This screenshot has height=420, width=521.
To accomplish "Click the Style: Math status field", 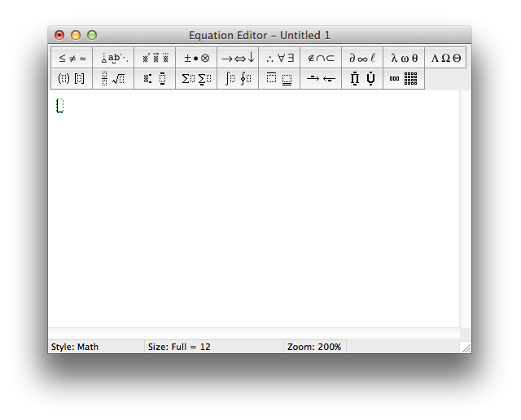I will pos(96,347).
